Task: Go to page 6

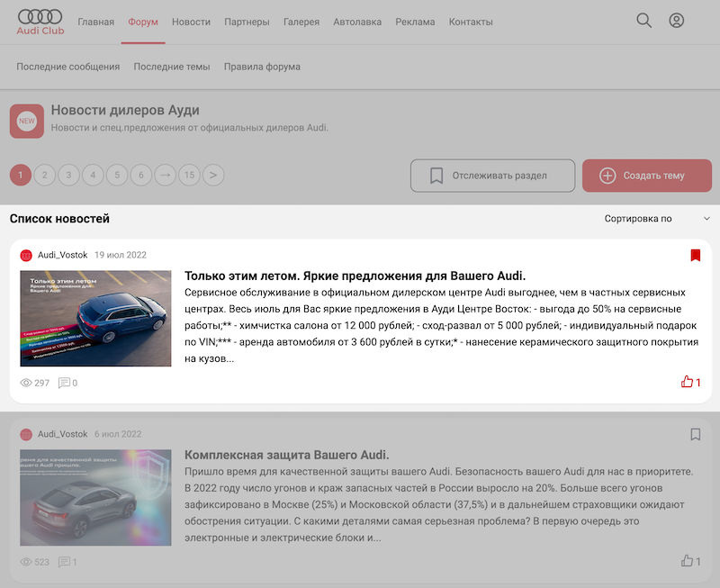Action: (x=141, y=175)
